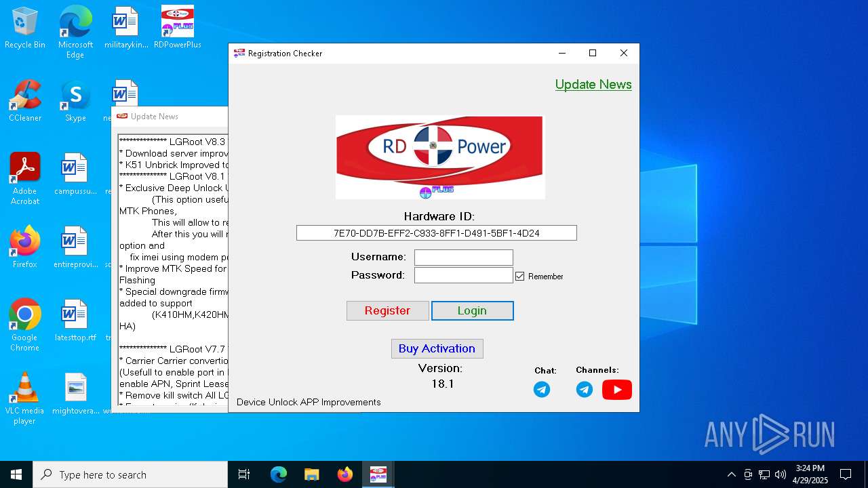Select the Hardware ID field
Viewport: 868px width, 488px height.
437,233
